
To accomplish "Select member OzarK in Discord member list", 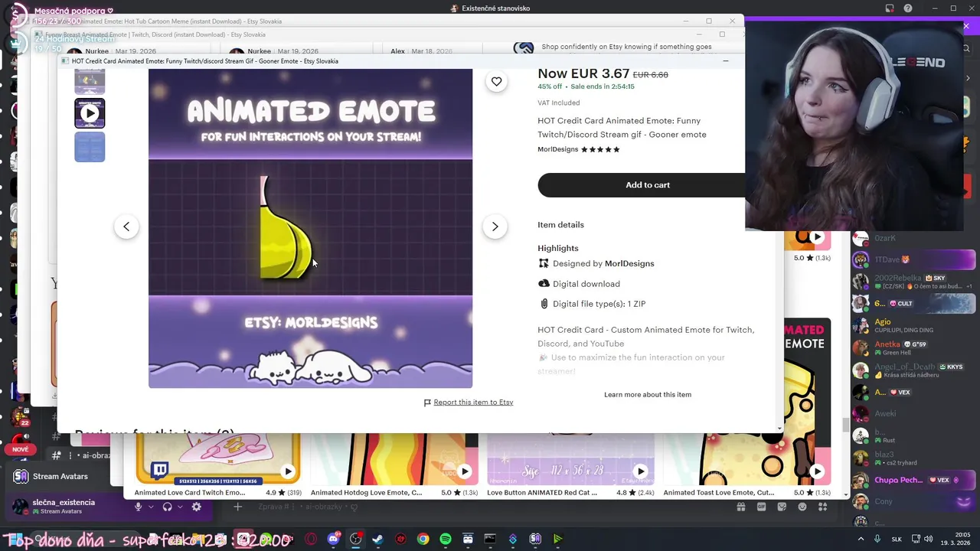I will coord(913,239).
